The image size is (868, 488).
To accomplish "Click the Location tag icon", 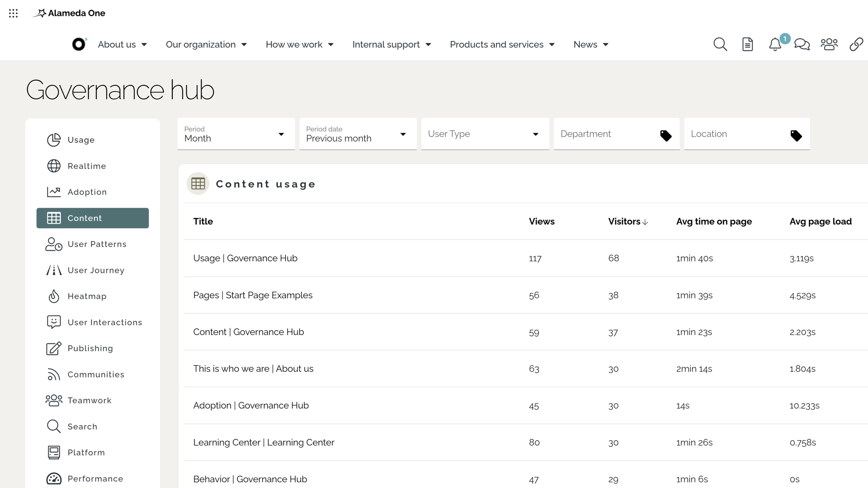I will [x=796, y=136].
